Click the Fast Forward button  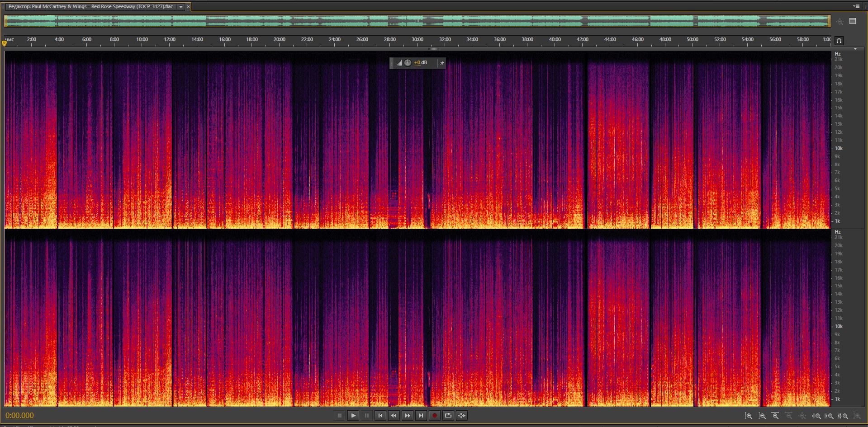407,416
